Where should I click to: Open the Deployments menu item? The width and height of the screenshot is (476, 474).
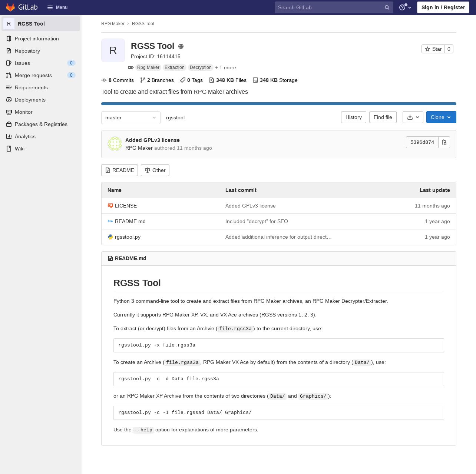(x=41, y=100)
